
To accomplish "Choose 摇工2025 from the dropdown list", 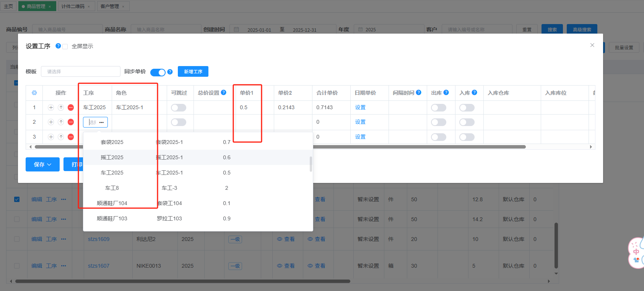I will pyautogui.click(x=112, y=157).
